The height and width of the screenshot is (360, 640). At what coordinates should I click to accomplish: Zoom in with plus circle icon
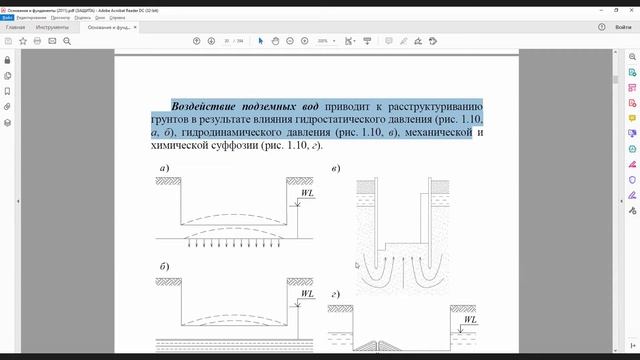coord(304,41)
